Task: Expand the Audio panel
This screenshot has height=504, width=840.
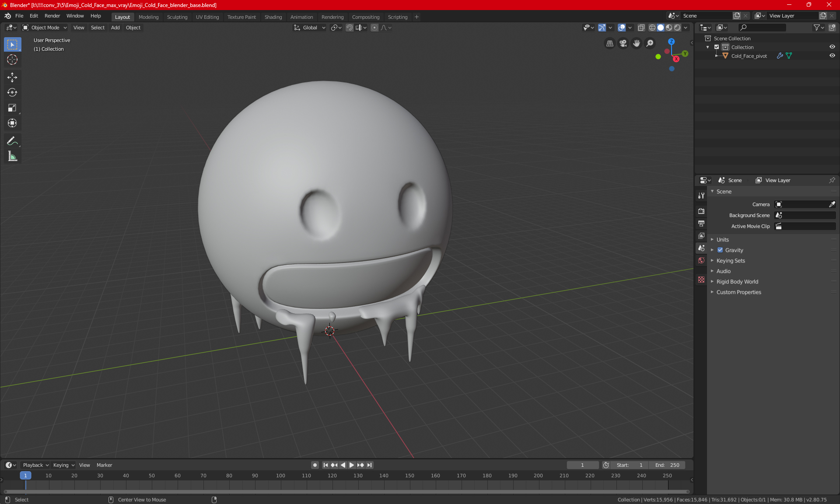Action: 723,271
